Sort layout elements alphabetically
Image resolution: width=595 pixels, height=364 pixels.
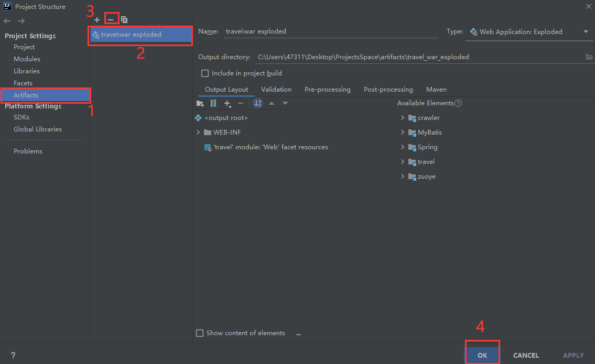click(257, 103)
